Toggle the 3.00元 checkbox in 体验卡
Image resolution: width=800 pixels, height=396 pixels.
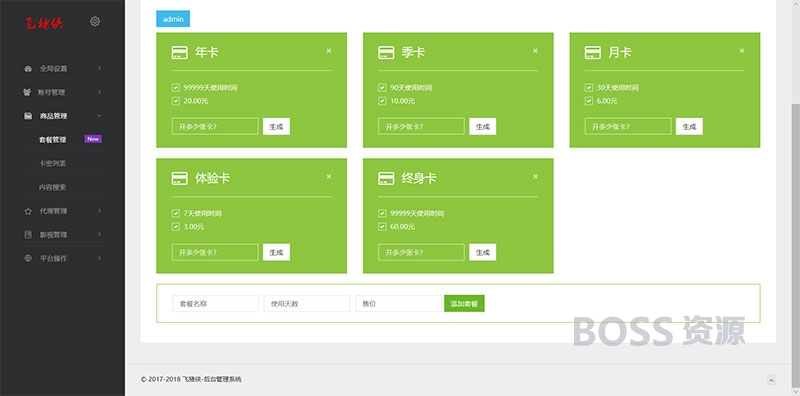(176, 227)
